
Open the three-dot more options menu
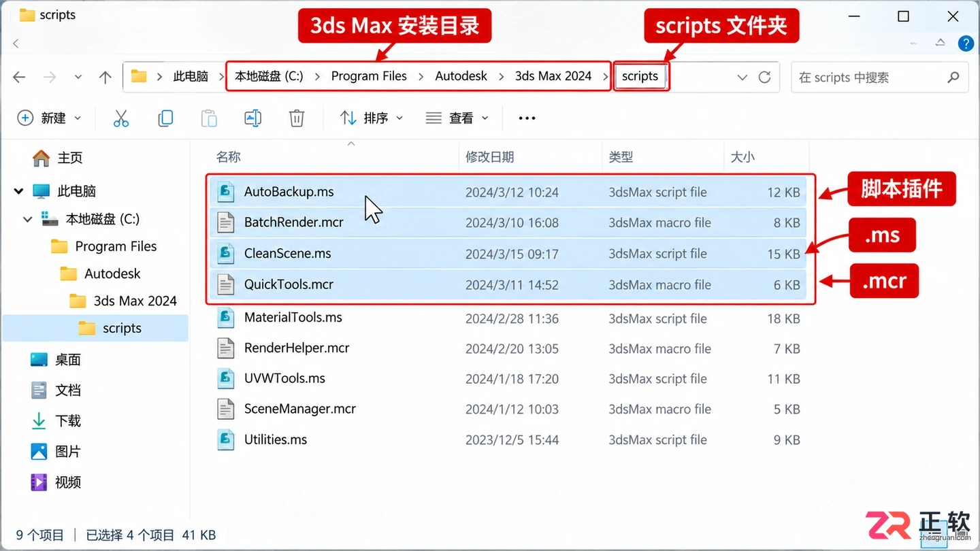(x=527, y=118)
